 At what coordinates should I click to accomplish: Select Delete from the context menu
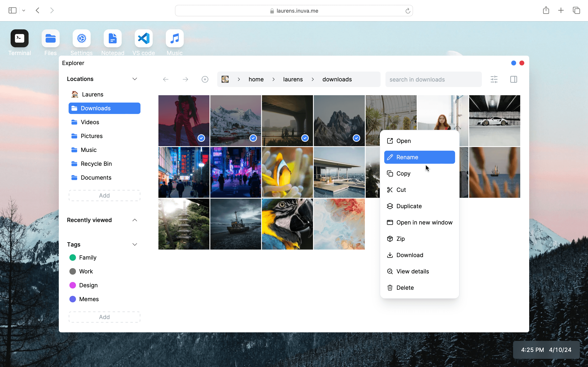(x=405, y=287)
